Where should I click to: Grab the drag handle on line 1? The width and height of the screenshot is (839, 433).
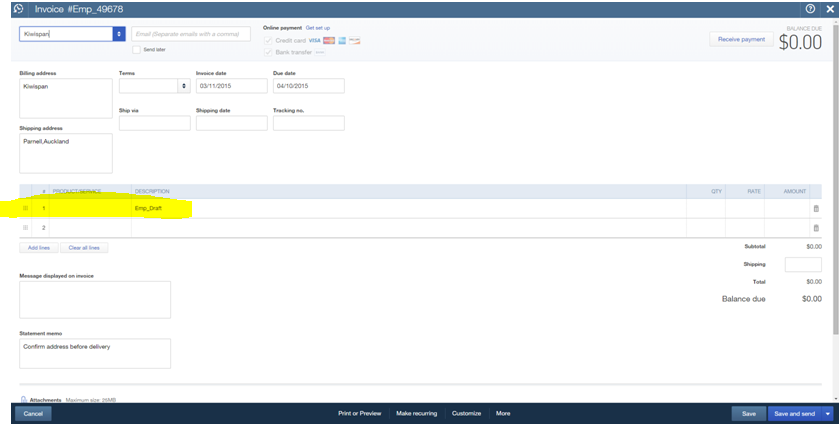click(x=25, y=208)
